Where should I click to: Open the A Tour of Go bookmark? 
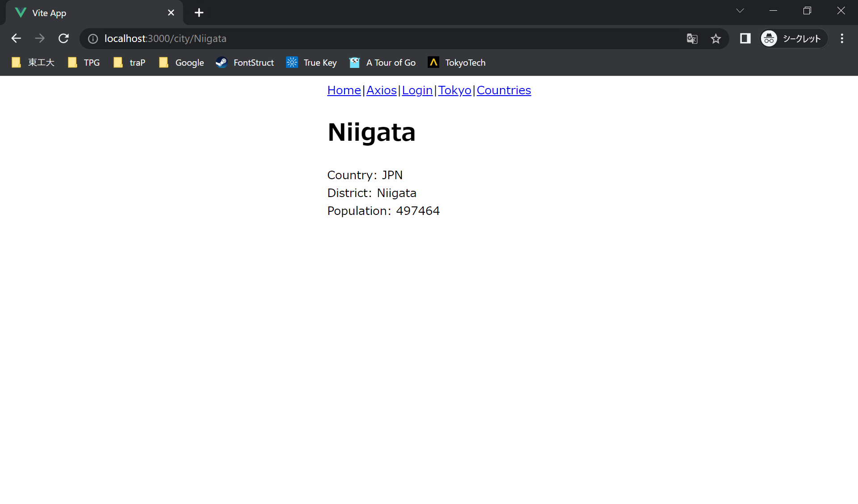(383, 63)
